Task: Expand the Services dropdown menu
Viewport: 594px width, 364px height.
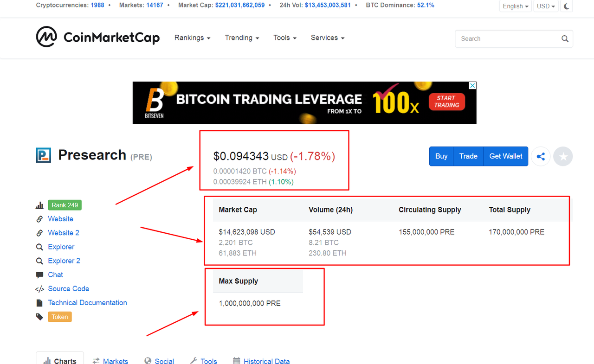Action: pos(328,38)
